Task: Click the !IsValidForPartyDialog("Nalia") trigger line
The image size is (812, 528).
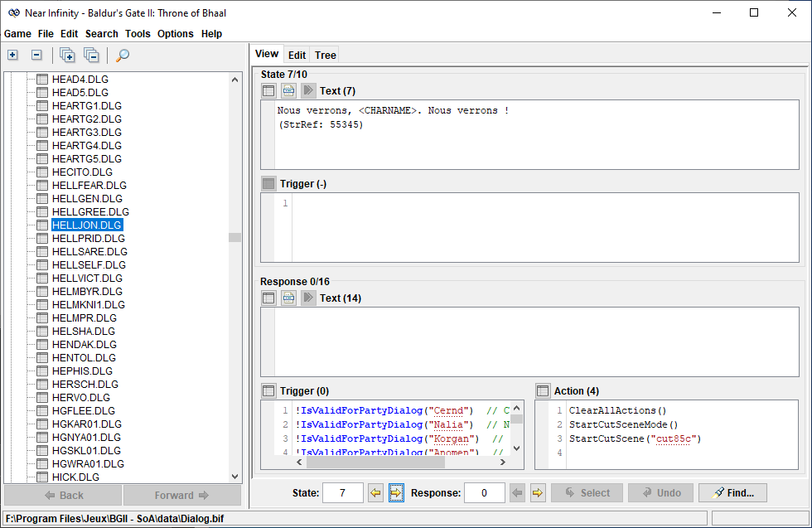Action: click(x=384, y=425)
